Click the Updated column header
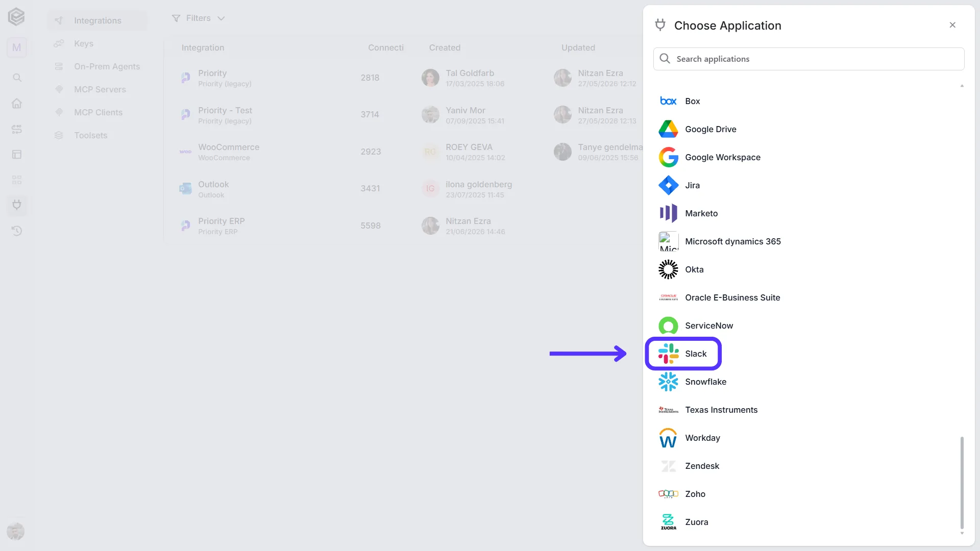 tap(578, 47)
